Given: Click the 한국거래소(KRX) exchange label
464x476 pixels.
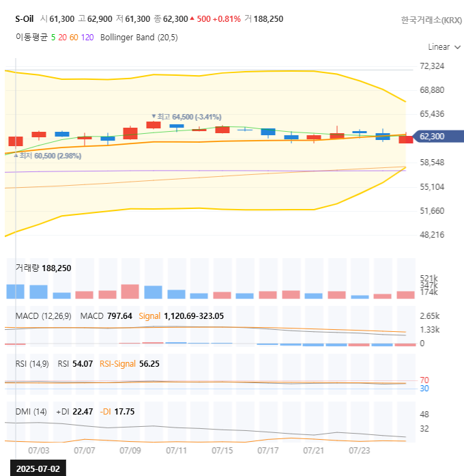Looking at the screenshot, I should pos(431,20).
